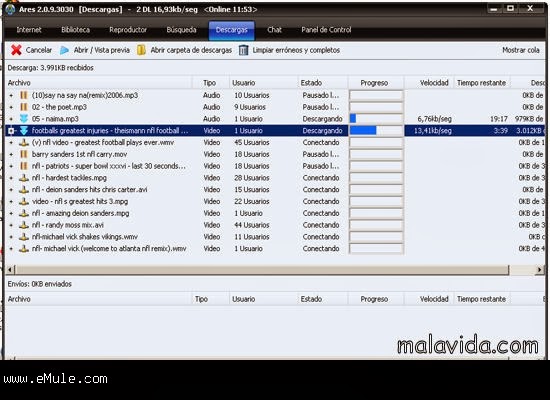Click 'Envíos: 0KB enviados' label
This screenshot has width=550, height=400.
pos(40,284)
